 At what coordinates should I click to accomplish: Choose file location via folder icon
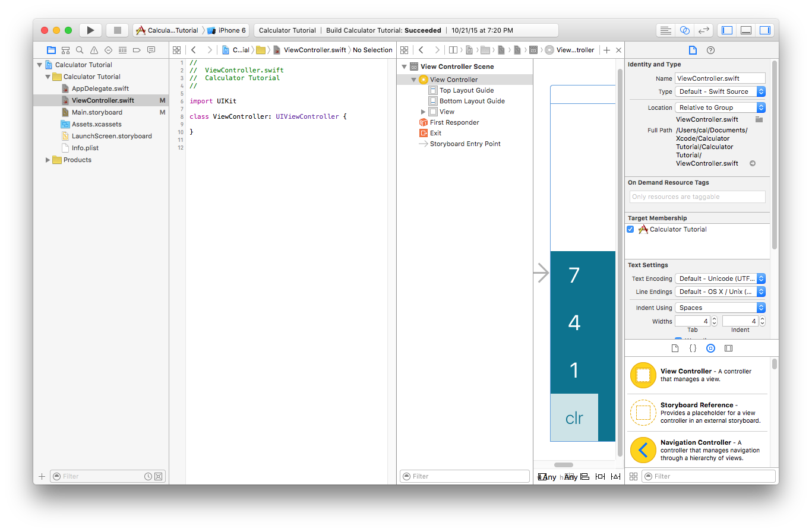click(759, 119)
